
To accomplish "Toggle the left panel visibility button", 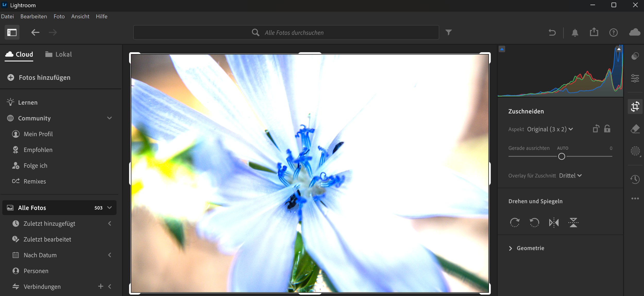I will [x=12, y=32].
